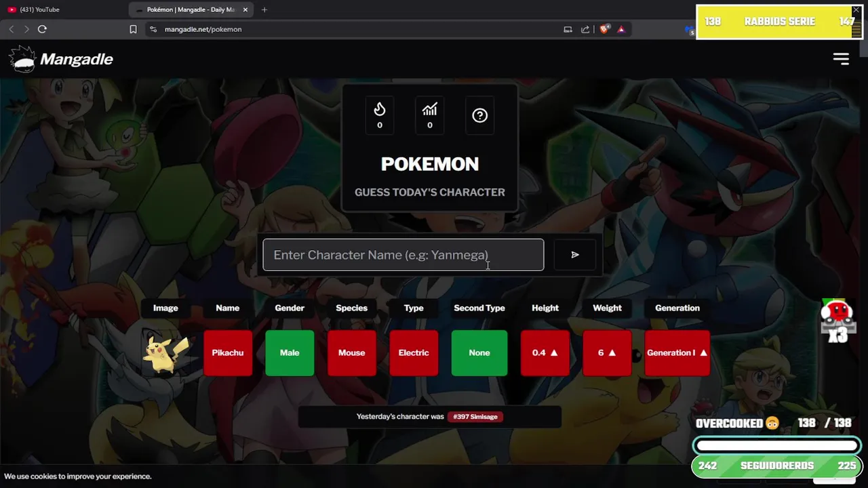Click the Mangadle logo

61,59
